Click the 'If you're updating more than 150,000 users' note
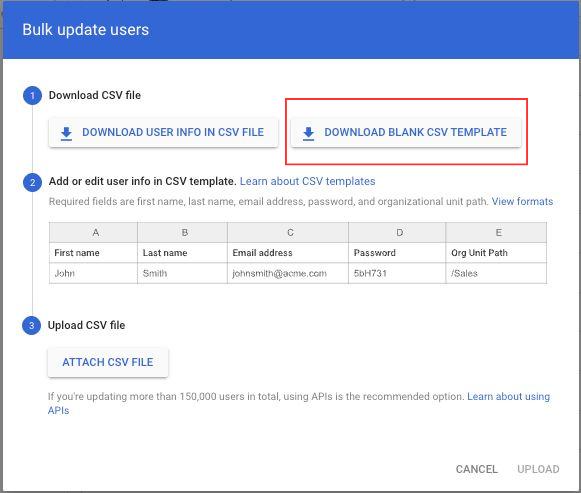Screen dimensions: 581x493 256,396
